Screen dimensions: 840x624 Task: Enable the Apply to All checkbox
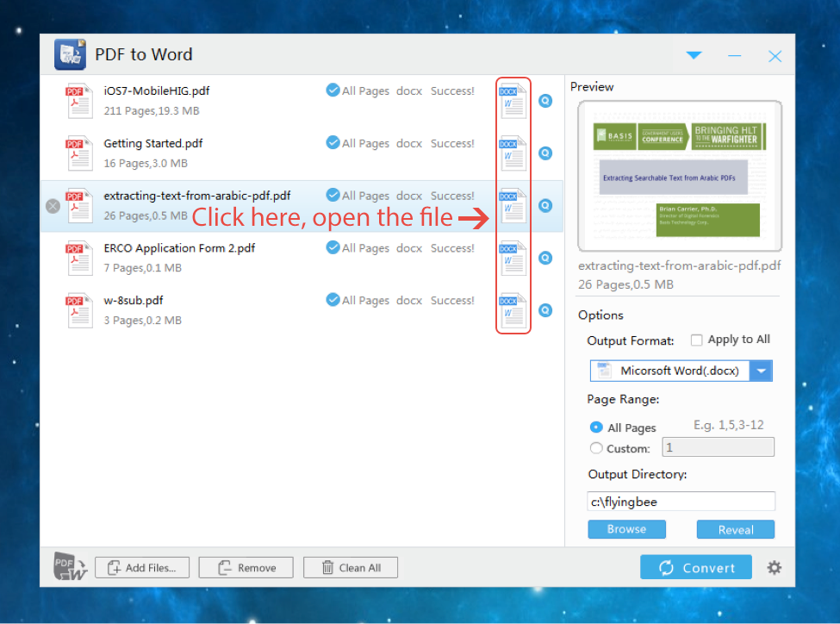click(x=696, y=340)
